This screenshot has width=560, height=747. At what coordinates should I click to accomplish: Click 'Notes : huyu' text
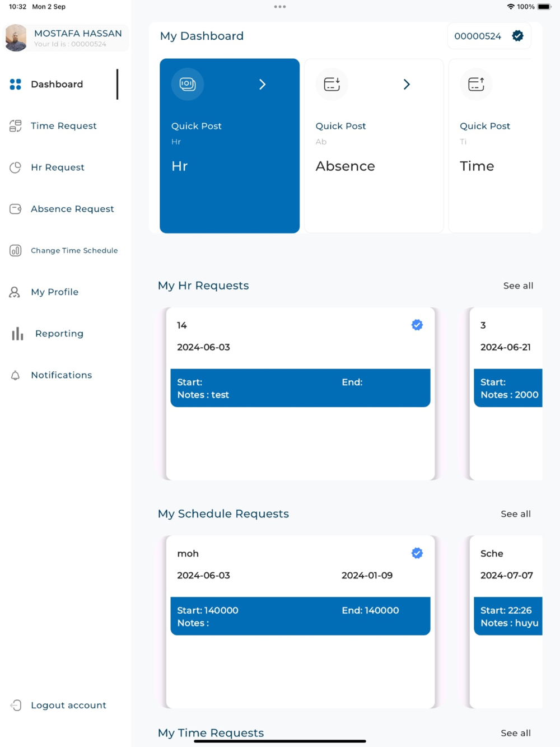pos(509,623)
